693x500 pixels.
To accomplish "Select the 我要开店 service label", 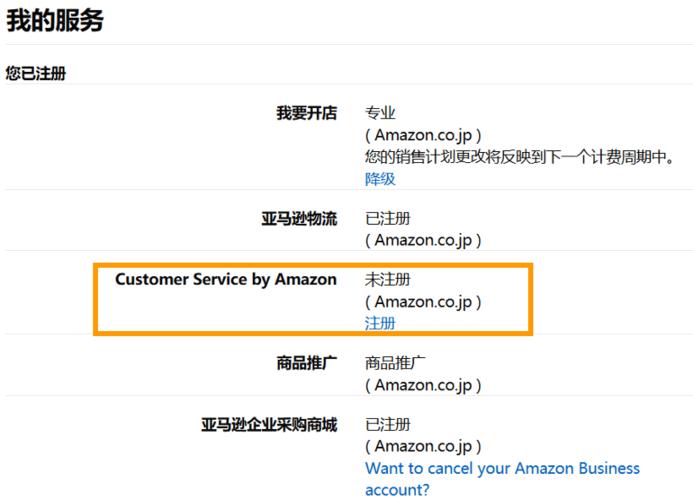I will coord(307,113).
